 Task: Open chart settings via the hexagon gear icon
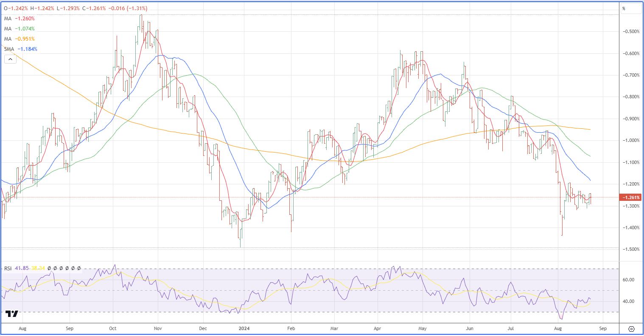pyautogui.click(x=631, y=329)
